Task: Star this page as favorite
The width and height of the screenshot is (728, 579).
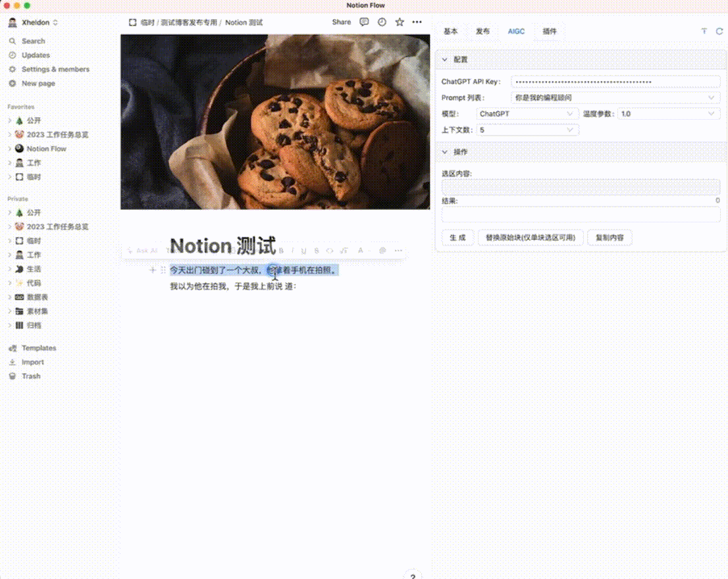Action: pyautogui.click(x=400, y=22)
